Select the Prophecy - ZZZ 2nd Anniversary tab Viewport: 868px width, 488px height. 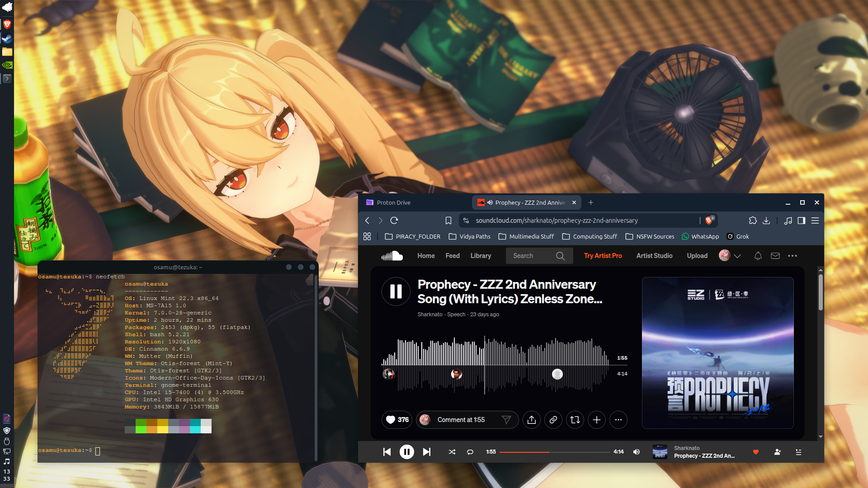[527, 202]
